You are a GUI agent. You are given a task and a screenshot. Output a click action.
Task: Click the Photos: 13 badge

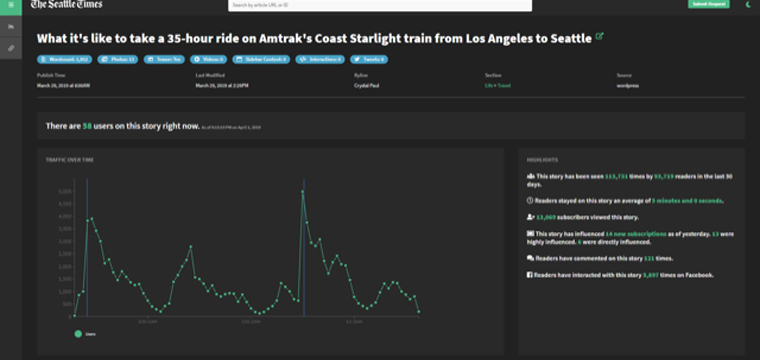[x=118, y=60]
